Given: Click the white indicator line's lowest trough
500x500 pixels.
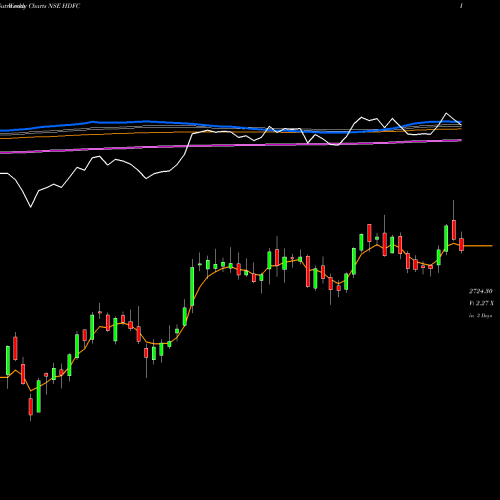Looking at the screenshot, I should coord(31,207).
